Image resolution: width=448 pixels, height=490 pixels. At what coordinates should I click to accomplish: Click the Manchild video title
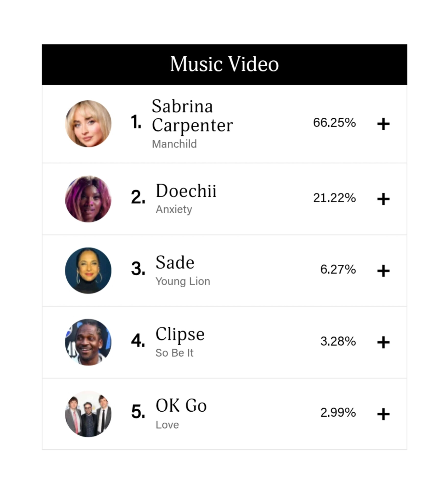click(x=174, y=144)
